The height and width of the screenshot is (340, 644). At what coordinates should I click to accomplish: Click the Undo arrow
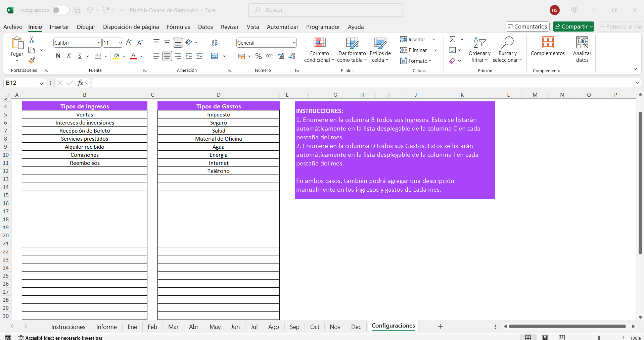(89, 10)
